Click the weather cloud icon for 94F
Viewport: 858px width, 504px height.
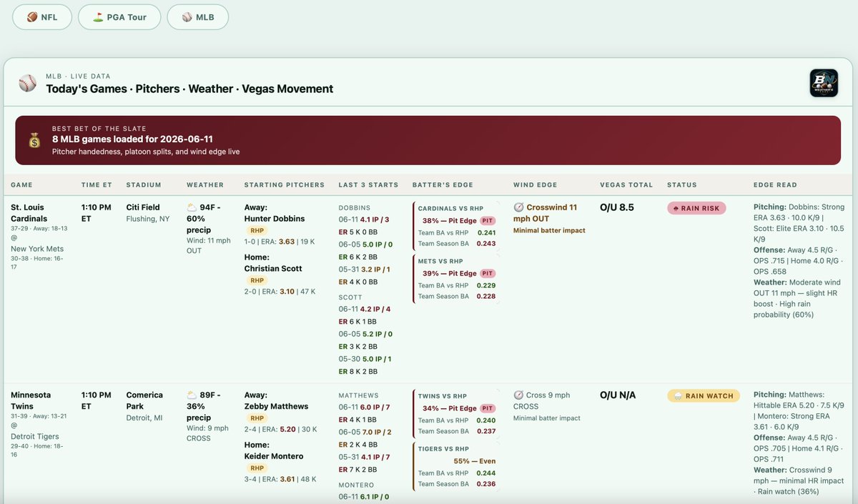pyautogui.click(x=192, y=207)
